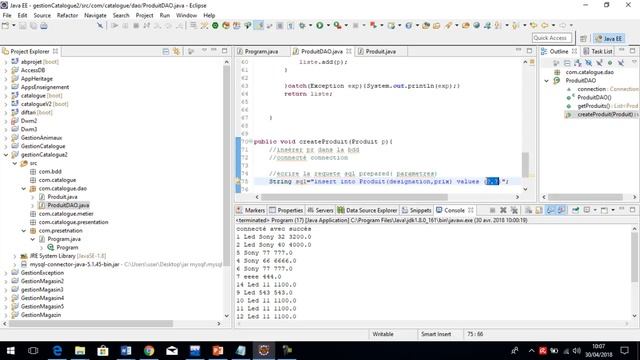640x360 pixels.
Task: Click Windows Start button
Action: [x=11, y=351]
